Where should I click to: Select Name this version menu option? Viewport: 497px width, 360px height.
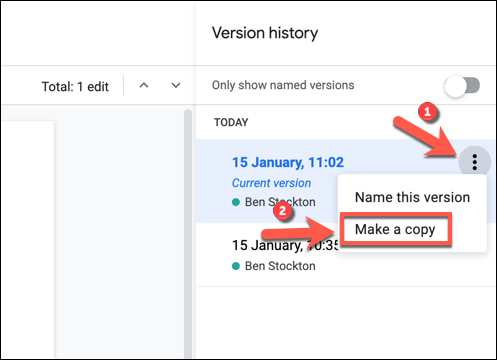[x=412, y=197]
